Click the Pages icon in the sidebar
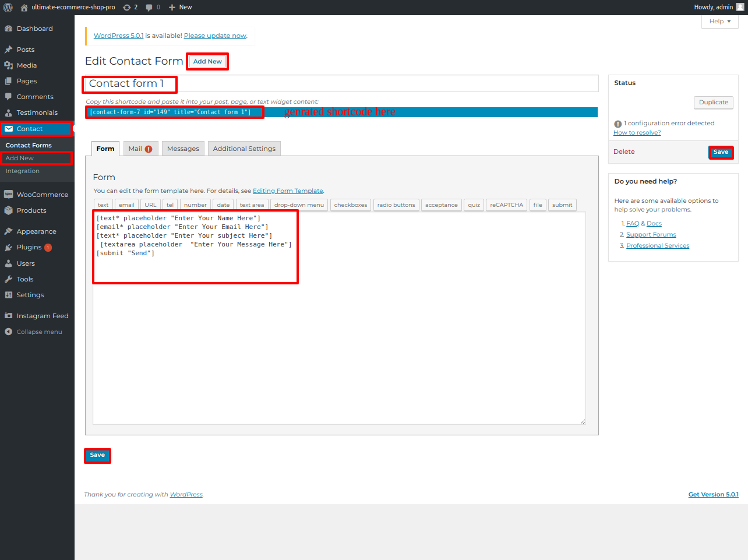The image size is (748, 560). 9,81
